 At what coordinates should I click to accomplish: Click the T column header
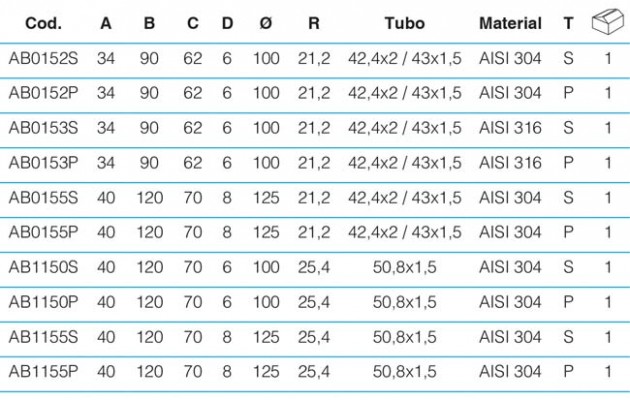(568, 23)
